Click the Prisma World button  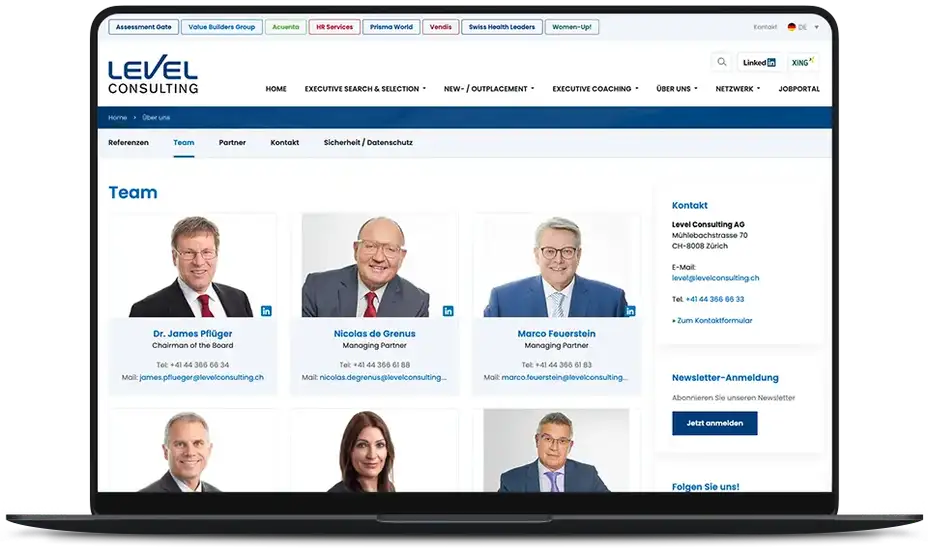[391, 27]
